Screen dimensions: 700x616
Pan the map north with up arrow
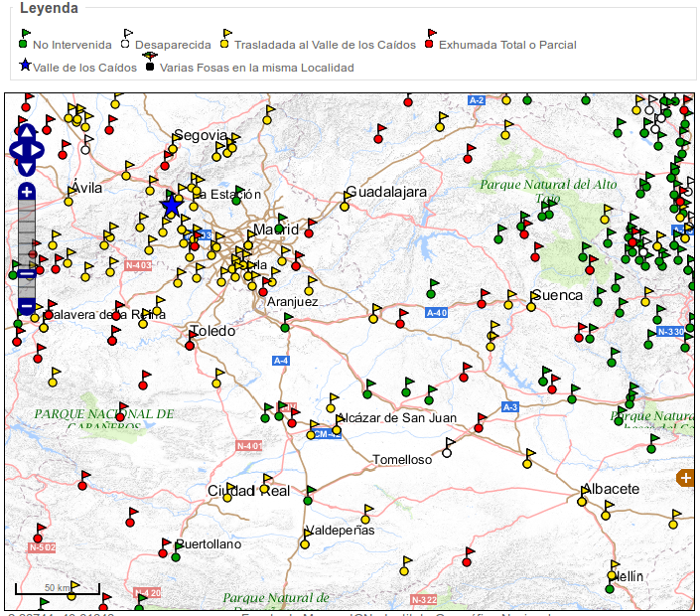pos(26,133)
